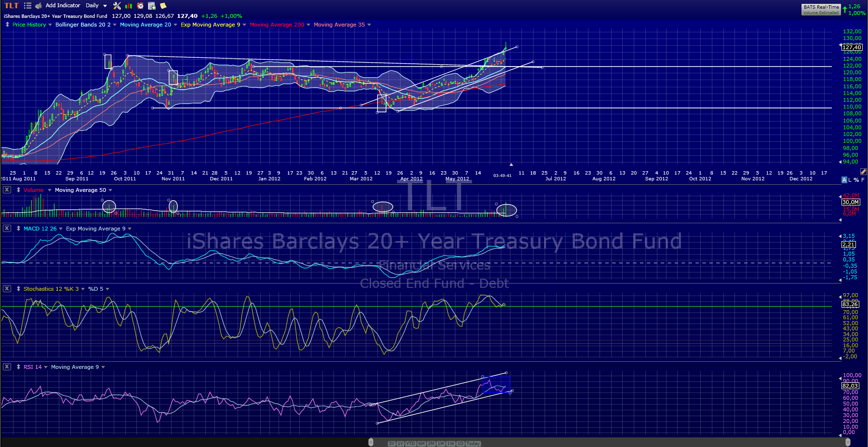
Task: Switch to percent scale % toggle
Action: tap(856, 180)
